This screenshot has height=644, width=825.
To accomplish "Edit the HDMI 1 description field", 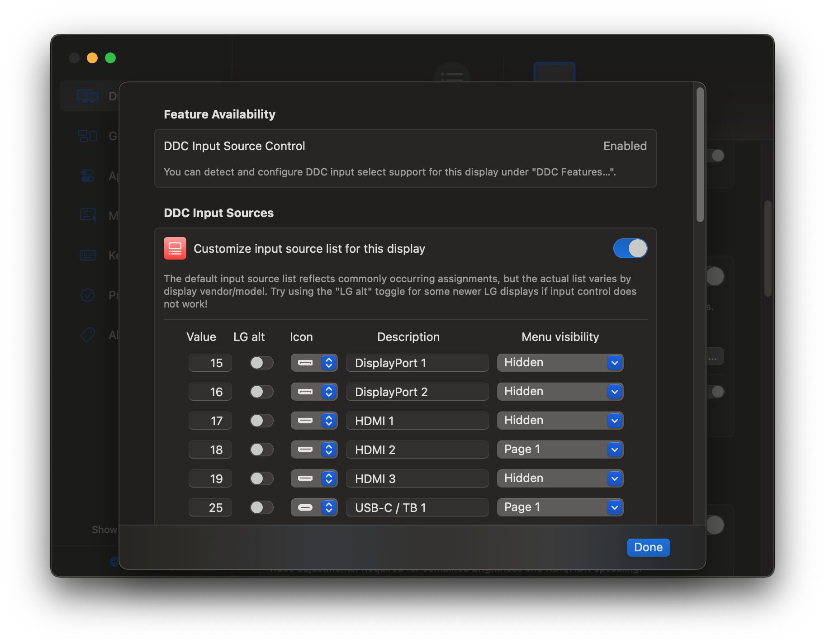I will tap(417, 421).
